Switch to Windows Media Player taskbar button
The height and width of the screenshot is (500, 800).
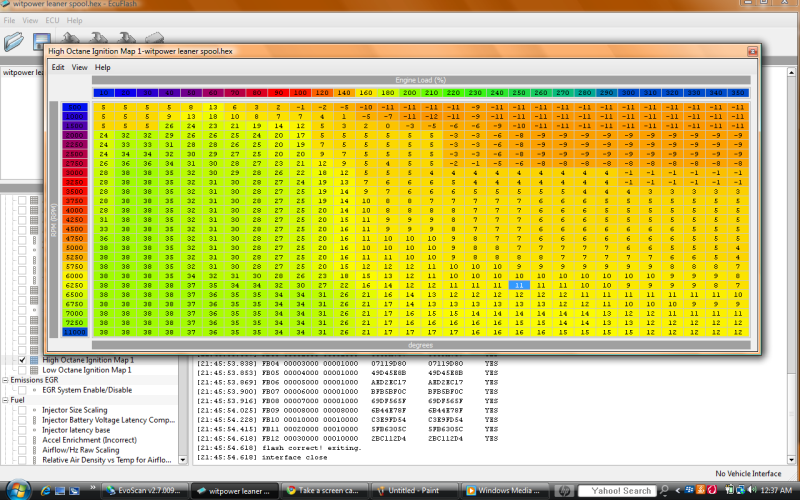coord(506,491)
